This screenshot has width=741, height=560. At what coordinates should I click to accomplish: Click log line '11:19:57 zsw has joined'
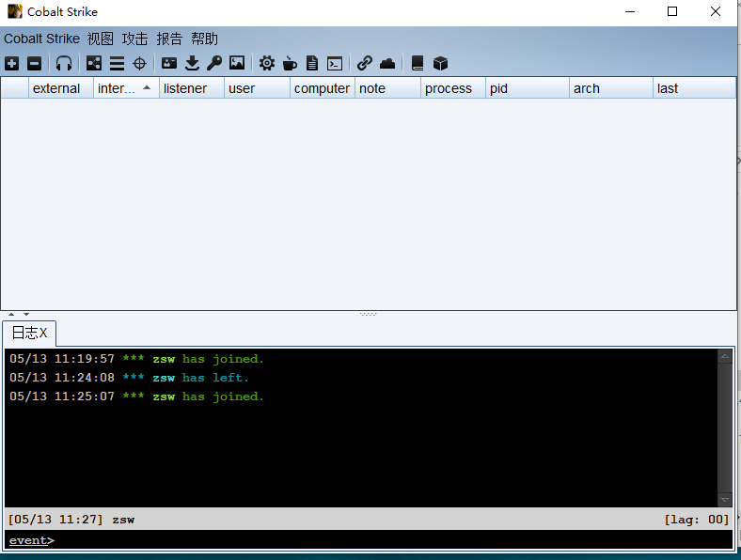[x=136, y=359]
